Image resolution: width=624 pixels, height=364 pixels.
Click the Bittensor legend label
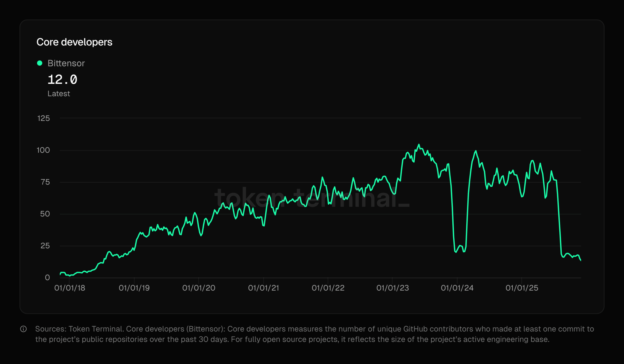click(66, 63)
